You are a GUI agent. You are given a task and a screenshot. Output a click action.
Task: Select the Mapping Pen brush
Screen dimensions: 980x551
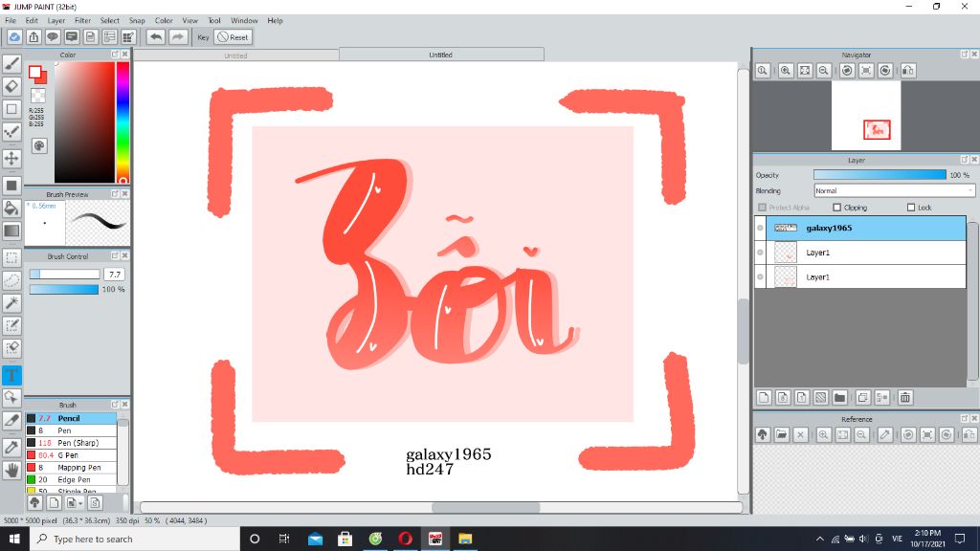(x=71, y=467)
